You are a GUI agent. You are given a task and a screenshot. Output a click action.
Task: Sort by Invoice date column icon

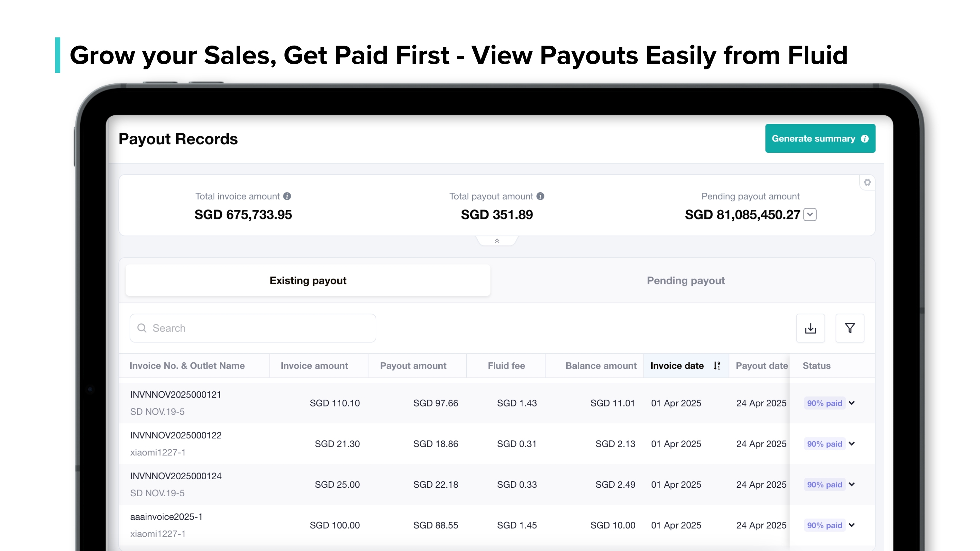click(717, 366)
